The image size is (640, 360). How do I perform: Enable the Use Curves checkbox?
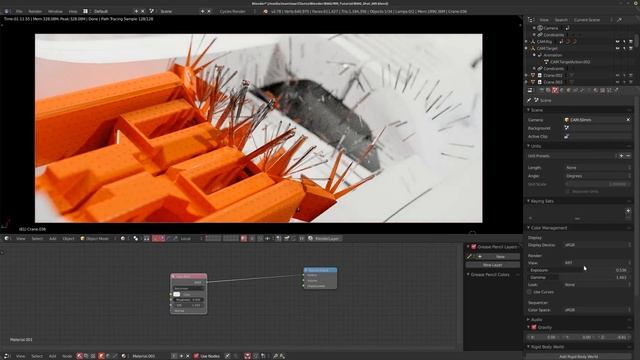pos(529,292)
